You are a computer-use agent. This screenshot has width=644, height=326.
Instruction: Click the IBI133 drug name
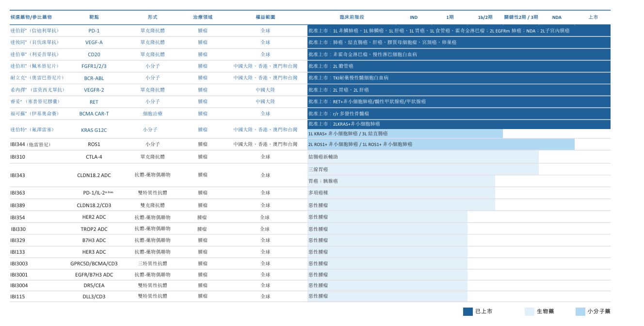coord(17,252)
